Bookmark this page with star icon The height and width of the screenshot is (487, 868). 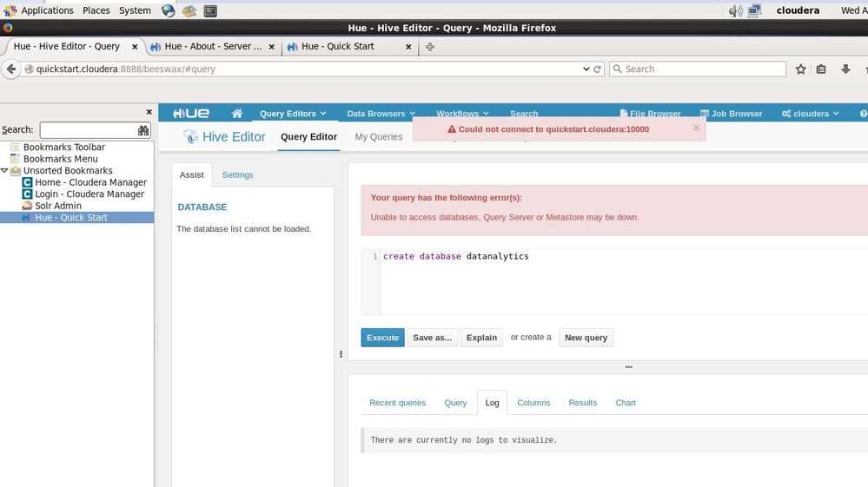point(800,69)
